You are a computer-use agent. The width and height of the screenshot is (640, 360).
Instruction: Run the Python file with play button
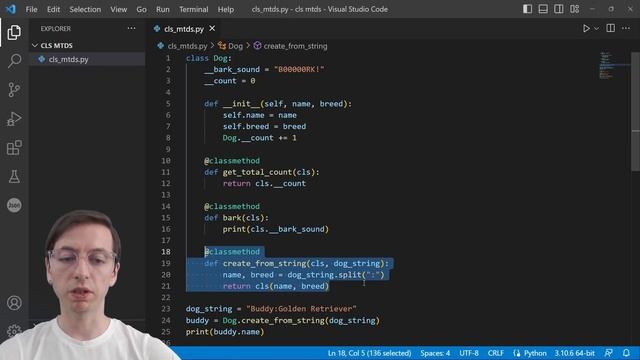(x=586, y=29)
